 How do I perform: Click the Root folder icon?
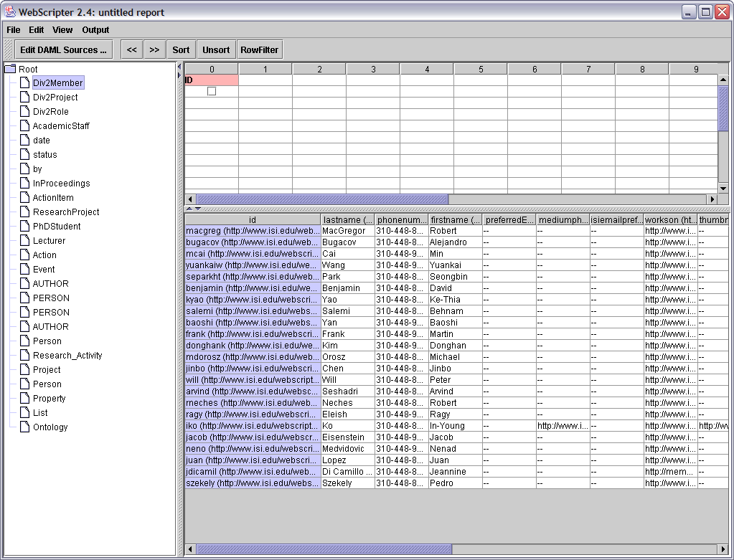pos(10,69)
